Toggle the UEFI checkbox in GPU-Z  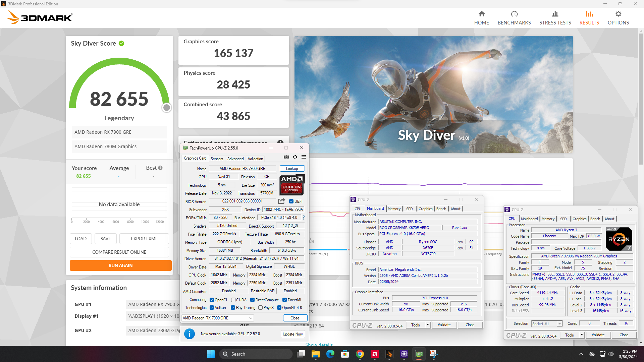click(x=291, y=201)
